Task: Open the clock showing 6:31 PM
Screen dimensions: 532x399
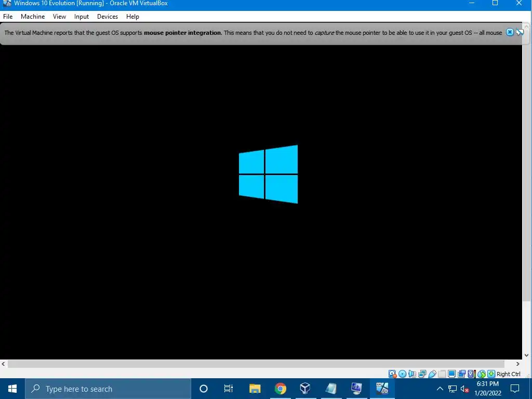Action: (487, 389)
